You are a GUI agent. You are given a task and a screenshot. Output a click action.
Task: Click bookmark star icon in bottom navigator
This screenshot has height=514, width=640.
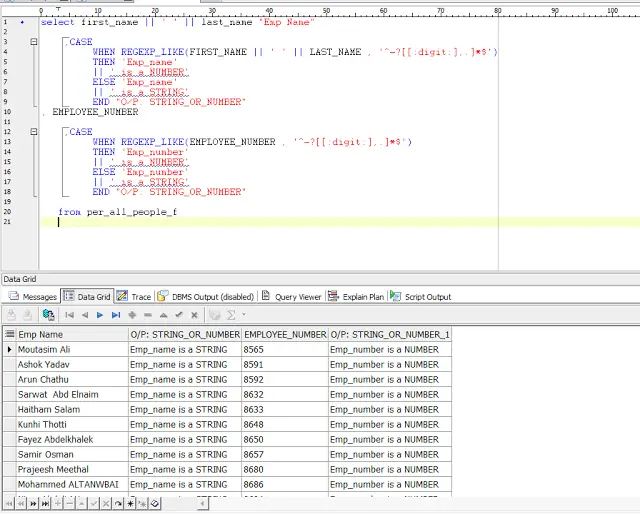[130, 503]
